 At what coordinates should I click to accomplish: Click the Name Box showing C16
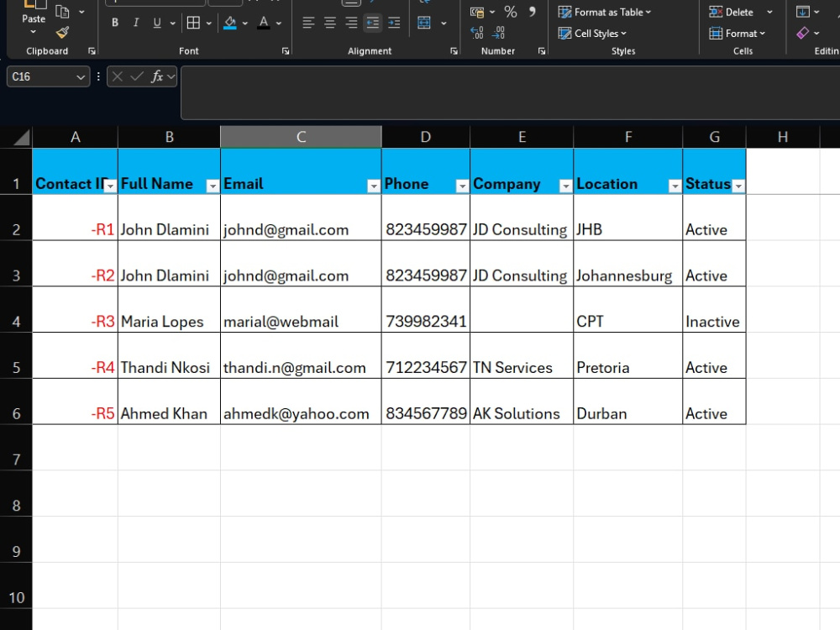pyautogui.click(x=40, y=77)
